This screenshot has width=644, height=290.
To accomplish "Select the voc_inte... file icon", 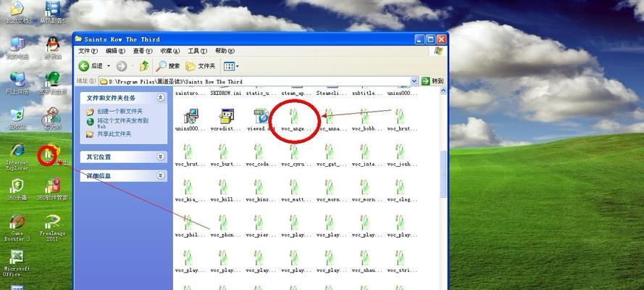I will [364, 152].
